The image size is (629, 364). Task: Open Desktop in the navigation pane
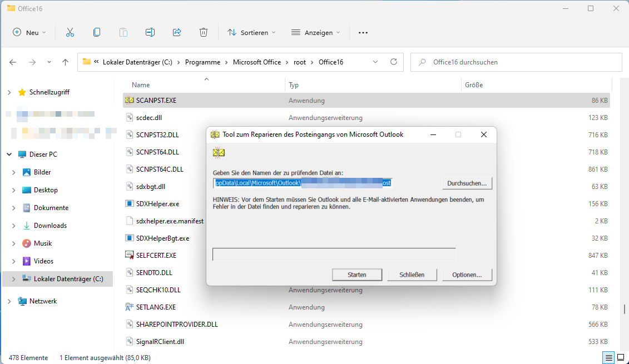tap(46, 190)
